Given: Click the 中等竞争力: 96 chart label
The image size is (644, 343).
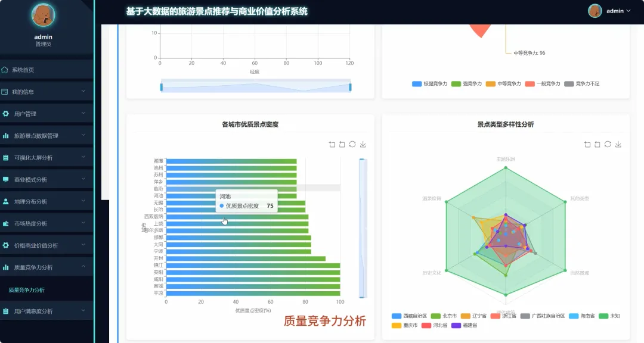Looking at the screenshot, I should [530, 53].
